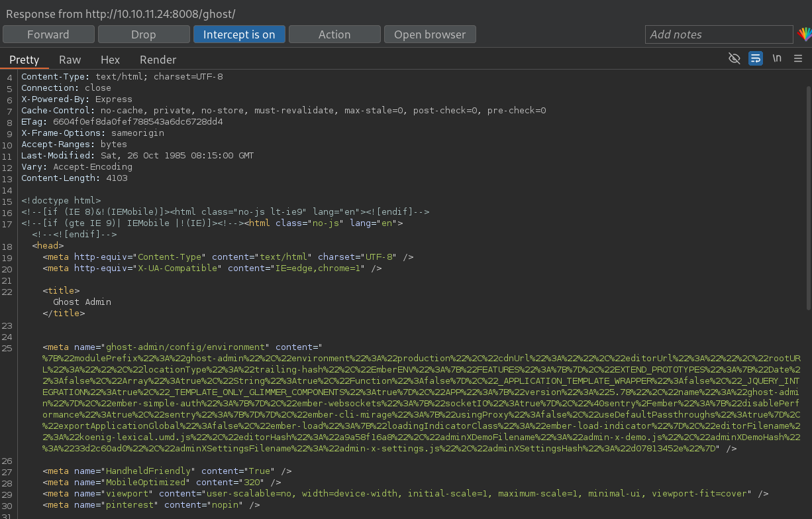Click the 'X-Powered-By: Express' header

tap(77, 99)
